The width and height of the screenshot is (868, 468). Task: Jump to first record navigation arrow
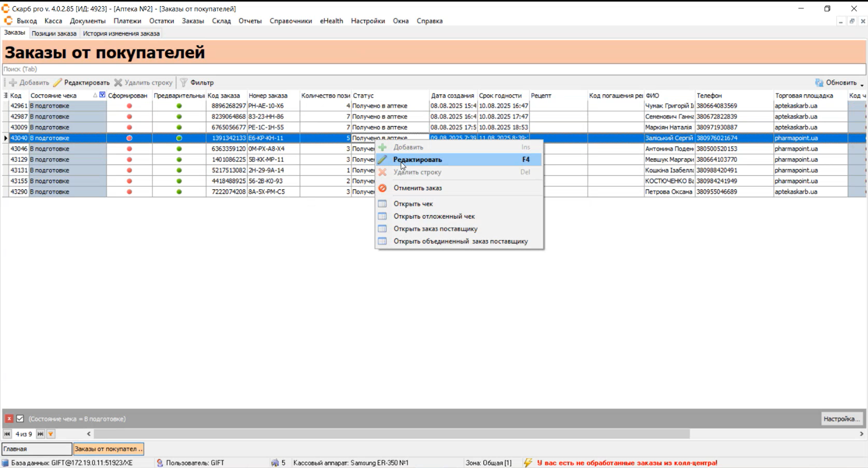[7, 434]
